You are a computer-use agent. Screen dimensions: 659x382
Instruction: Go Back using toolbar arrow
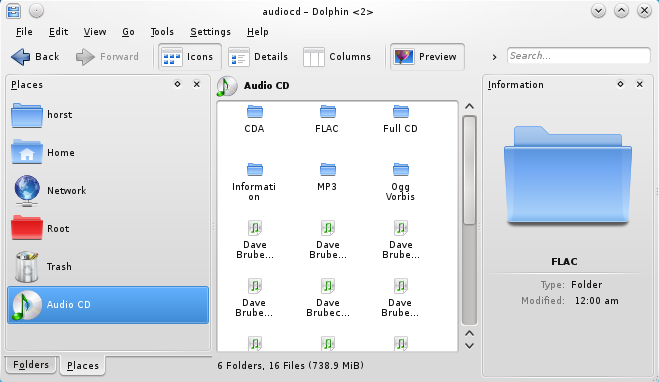pos(35,57)
